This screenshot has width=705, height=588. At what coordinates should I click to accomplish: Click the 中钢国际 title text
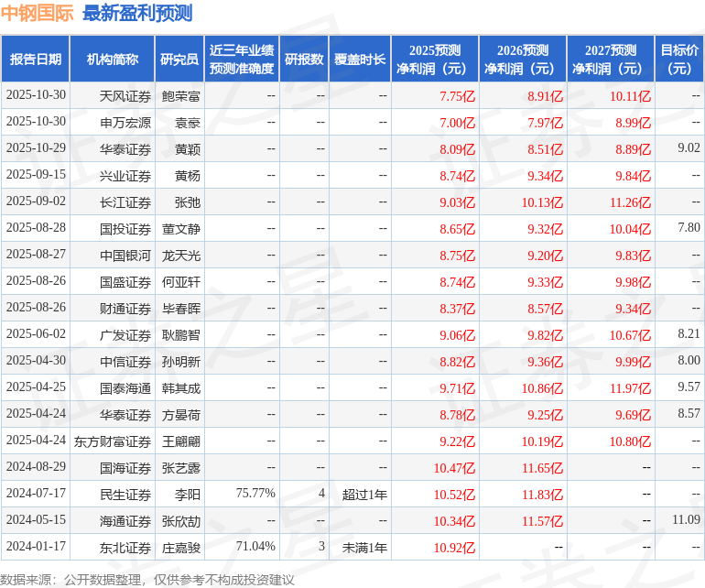pos(37,13)
